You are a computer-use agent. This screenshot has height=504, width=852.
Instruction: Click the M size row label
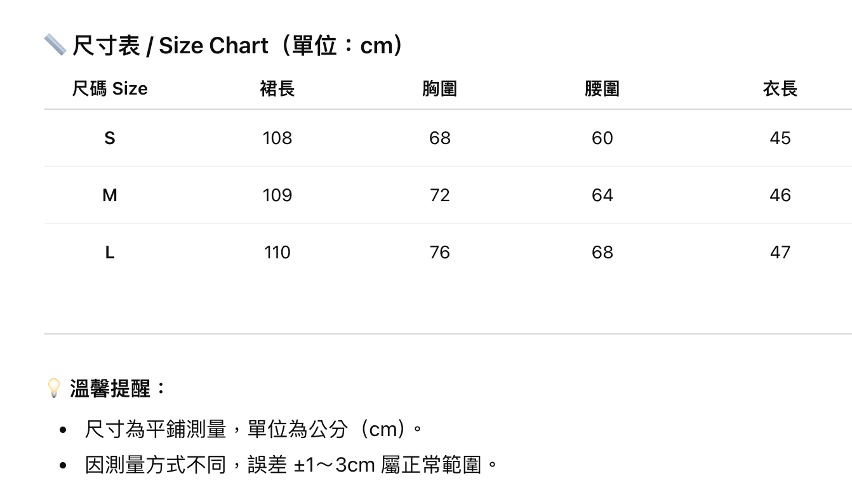pyautogui.click(x=110, y=195)
